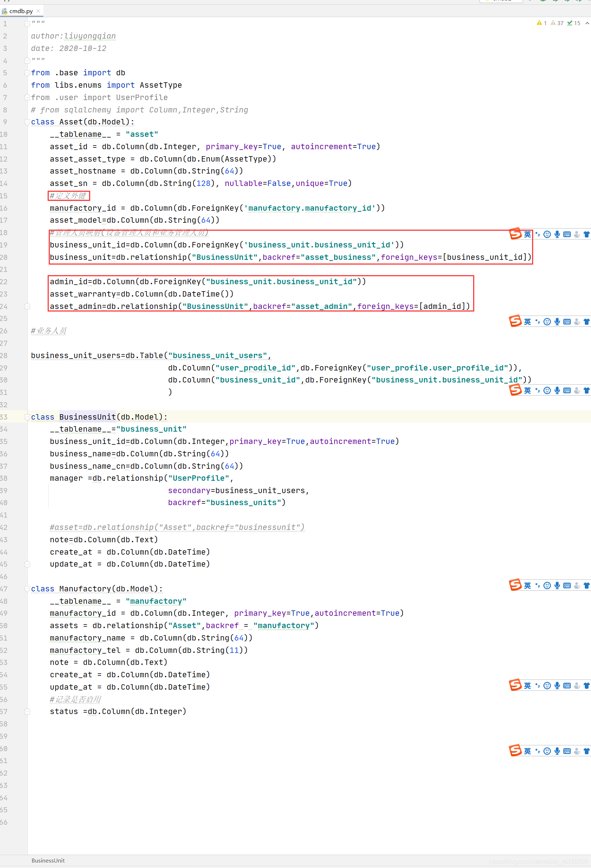Click 'asset_id = db.Column' line

[x=215, y=146]
